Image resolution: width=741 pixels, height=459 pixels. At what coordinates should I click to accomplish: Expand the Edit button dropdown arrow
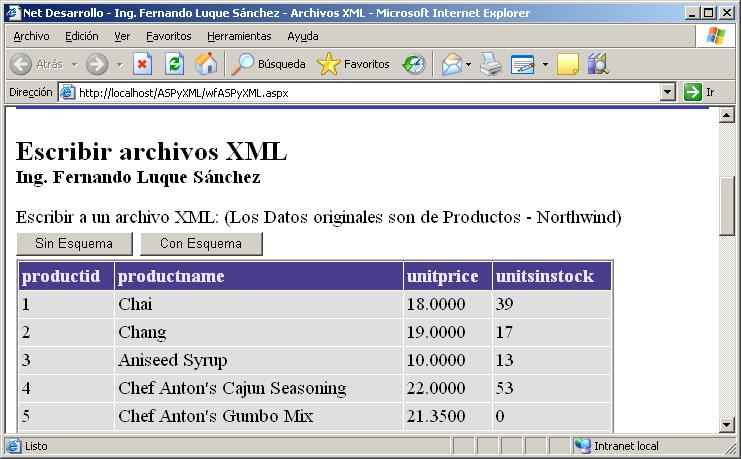[545, 64]
